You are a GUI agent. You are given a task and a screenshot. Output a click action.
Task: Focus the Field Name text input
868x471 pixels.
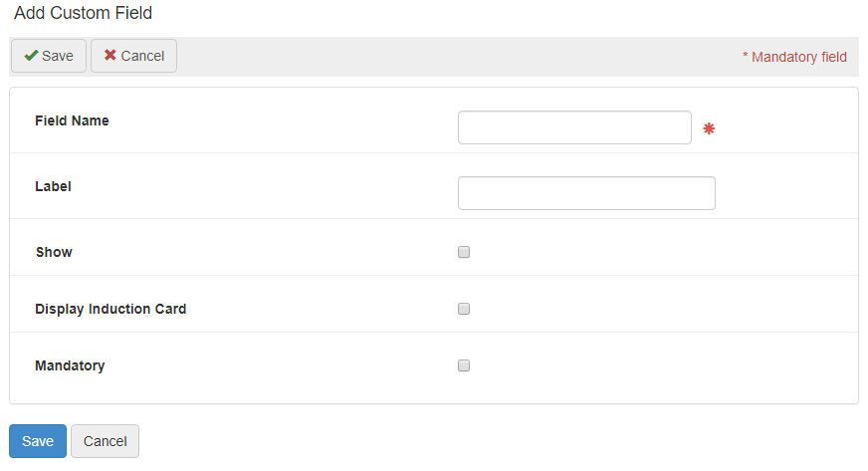(x=574, y=127)
